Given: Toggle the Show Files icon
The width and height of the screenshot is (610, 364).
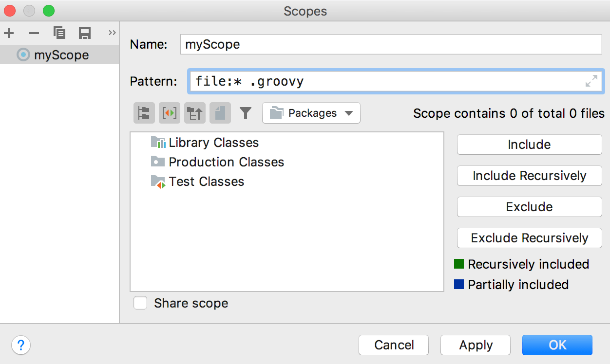Looking at the screenshot, I should click(x=220, y=113).
